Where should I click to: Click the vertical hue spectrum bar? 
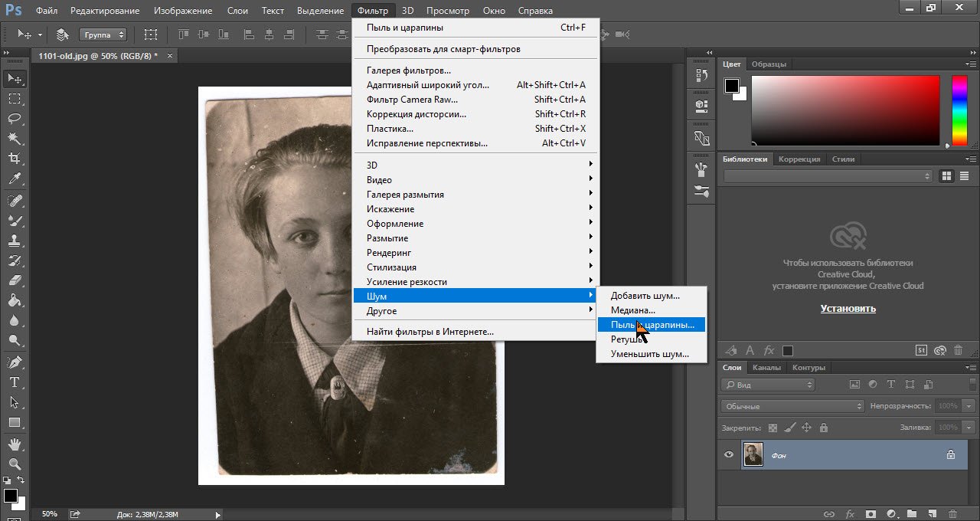tap(959, 110)
